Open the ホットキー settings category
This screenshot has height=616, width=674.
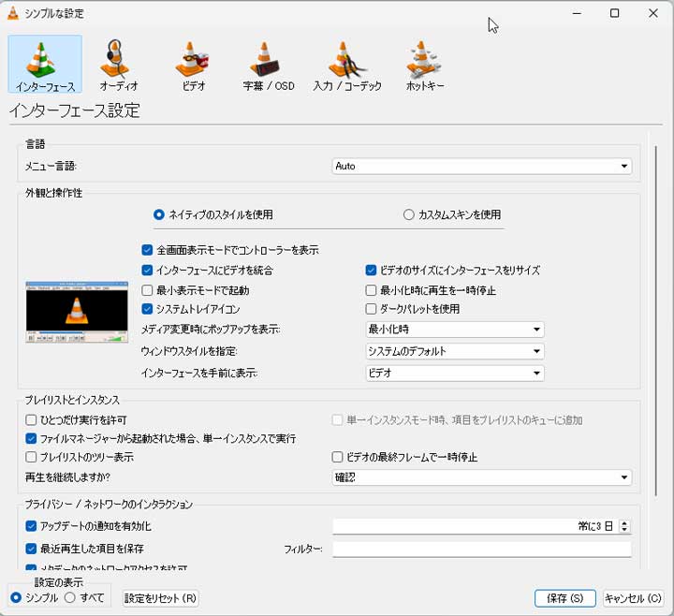tap(425, 64)
